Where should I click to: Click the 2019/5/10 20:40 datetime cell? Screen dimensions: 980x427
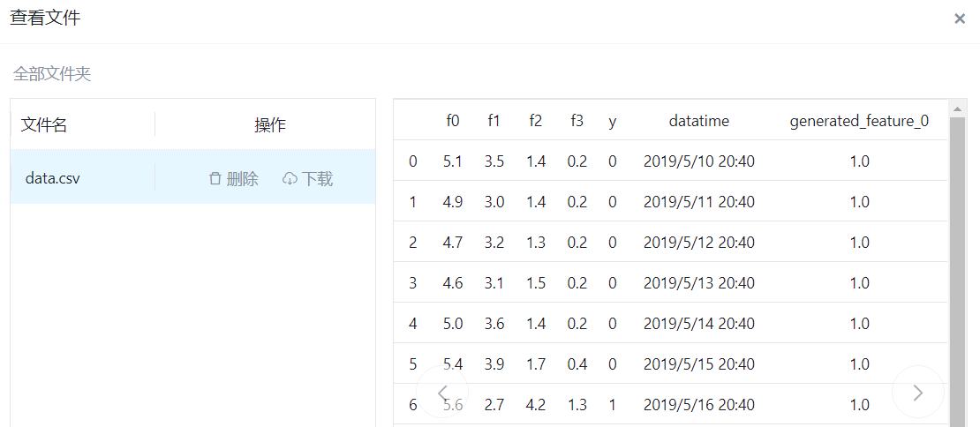[x=698, y=161]
